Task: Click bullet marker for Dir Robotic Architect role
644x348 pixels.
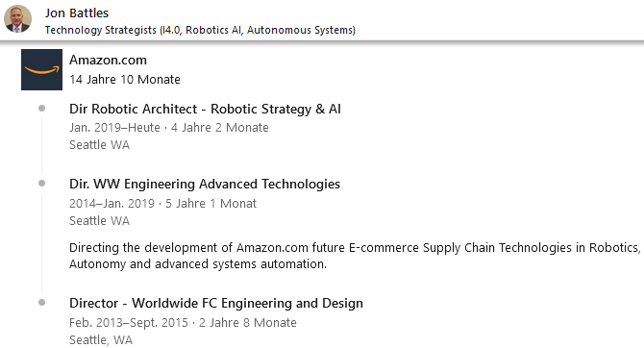Action: coord(41,109)
